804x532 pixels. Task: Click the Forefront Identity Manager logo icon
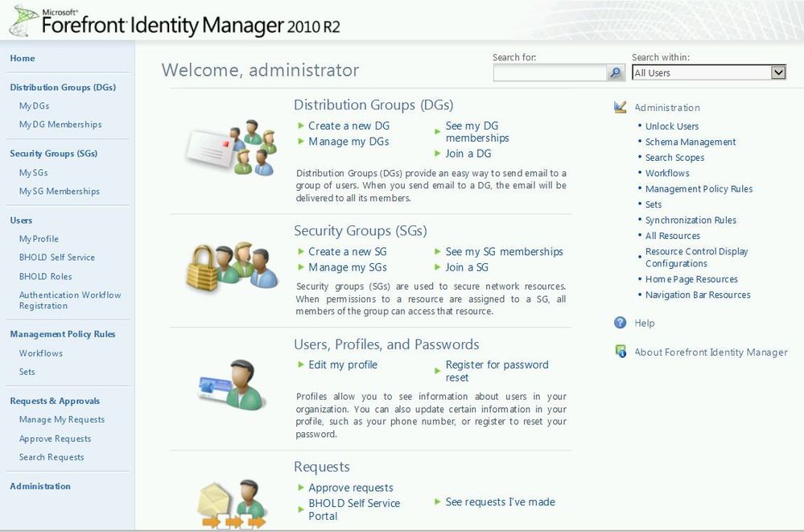pos(23,20)
